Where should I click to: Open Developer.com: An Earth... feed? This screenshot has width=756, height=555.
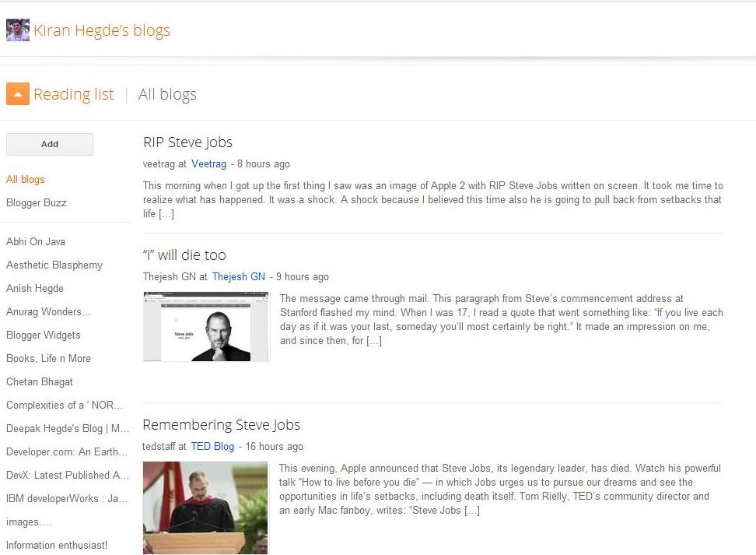point(67,451)
